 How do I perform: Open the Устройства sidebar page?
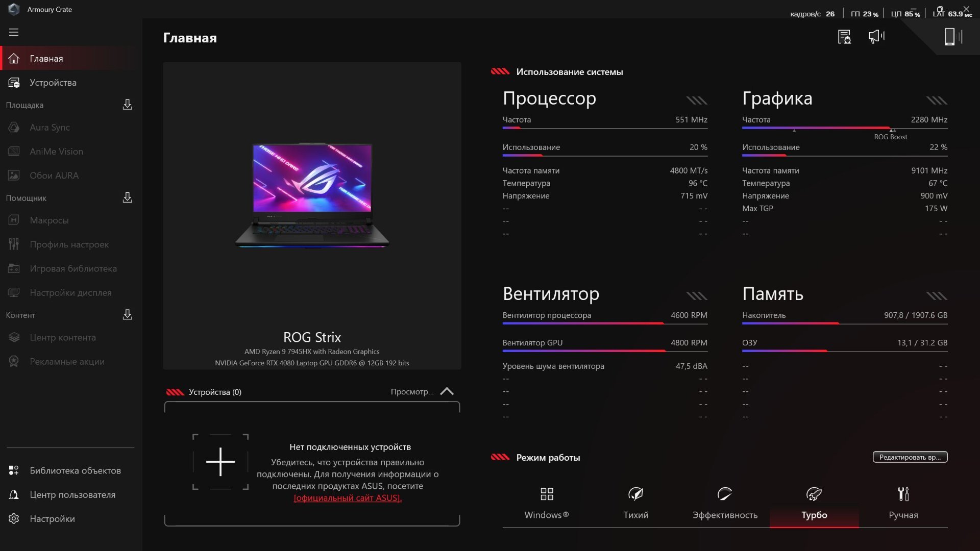[53, 83]
